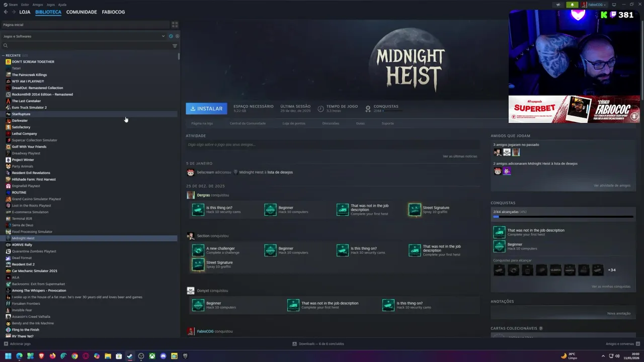Open Windows Start menu

[8, 356]
